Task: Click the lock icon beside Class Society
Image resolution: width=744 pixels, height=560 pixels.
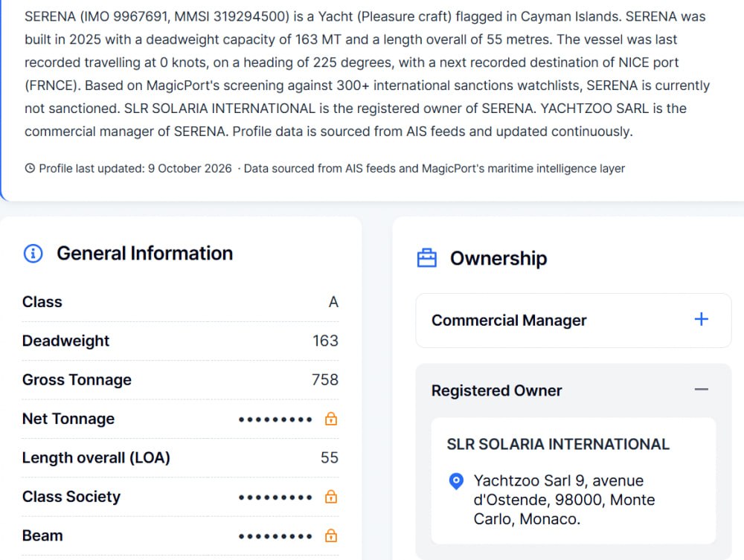Action: pos(331,497)
